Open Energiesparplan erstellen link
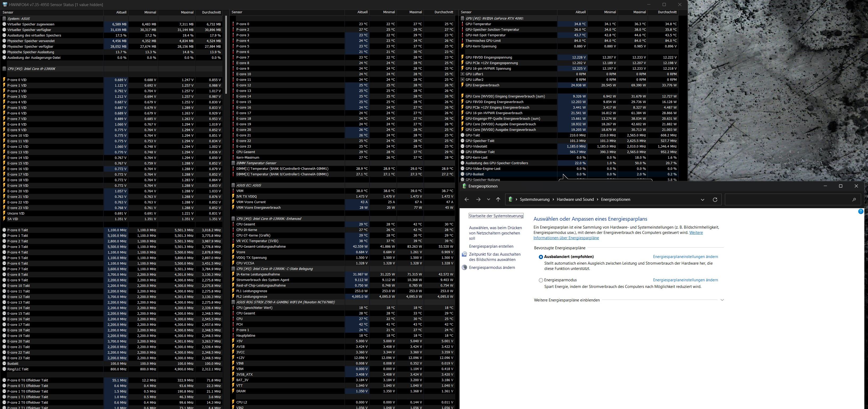Image resolution: width=868 pixels, height=409 pixels. [491, 246]
